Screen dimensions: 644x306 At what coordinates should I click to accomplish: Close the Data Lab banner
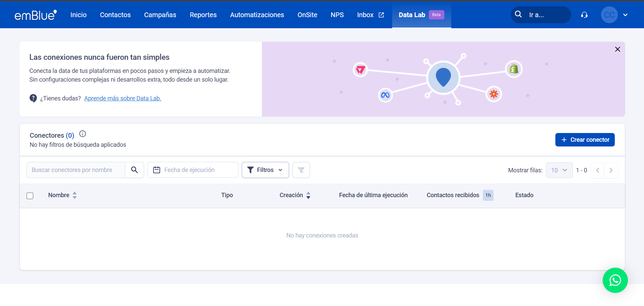[x=617, y=49]
